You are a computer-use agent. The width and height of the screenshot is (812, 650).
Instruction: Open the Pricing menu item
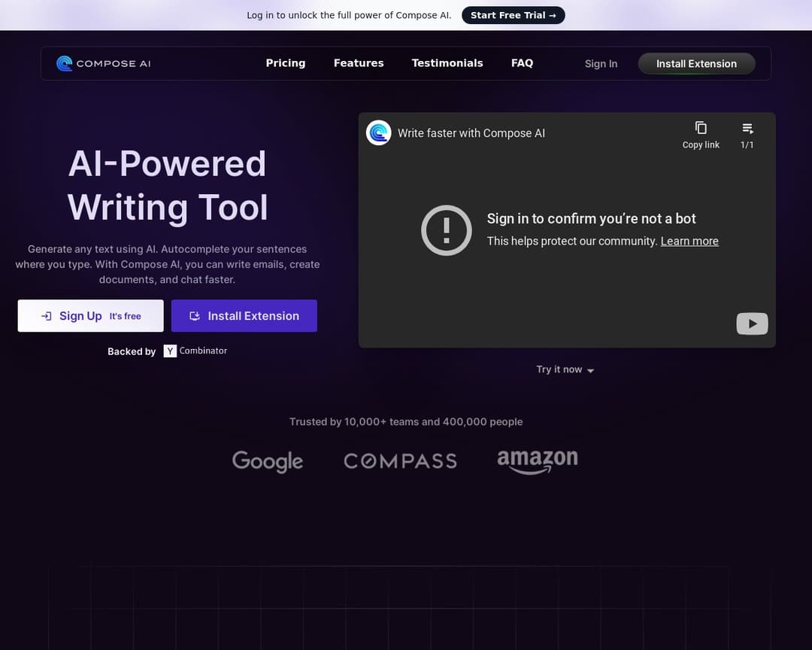(286, 63)
